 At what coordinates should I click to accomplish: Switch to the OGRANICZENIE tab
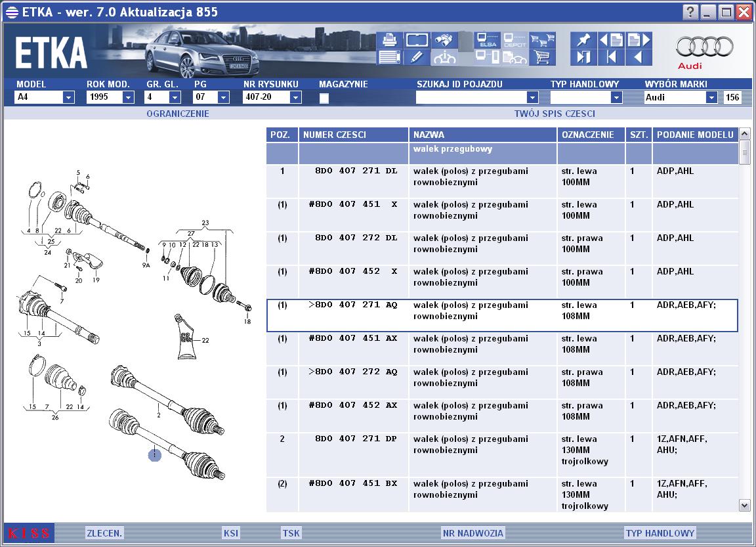(x=178, y=114)
